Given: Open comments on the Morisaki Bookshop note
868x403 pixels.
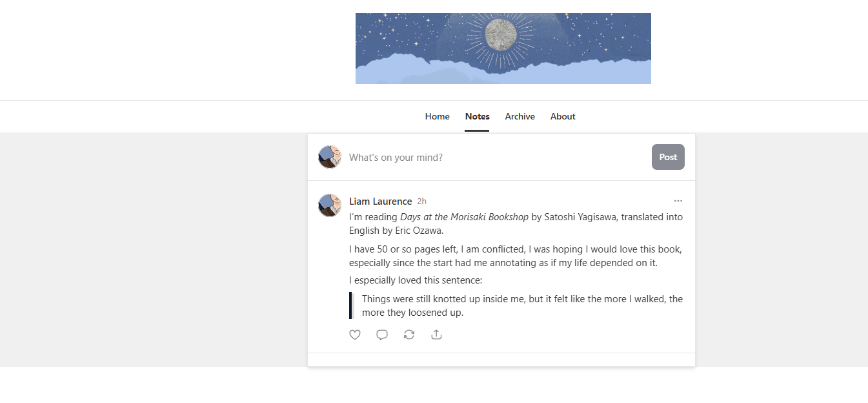Looking at the screenshot, I should [x=382, y=335].
